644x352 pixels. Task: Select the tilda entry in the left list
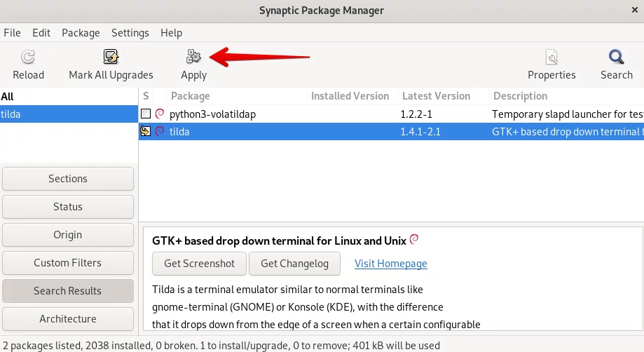click(69, 114)
